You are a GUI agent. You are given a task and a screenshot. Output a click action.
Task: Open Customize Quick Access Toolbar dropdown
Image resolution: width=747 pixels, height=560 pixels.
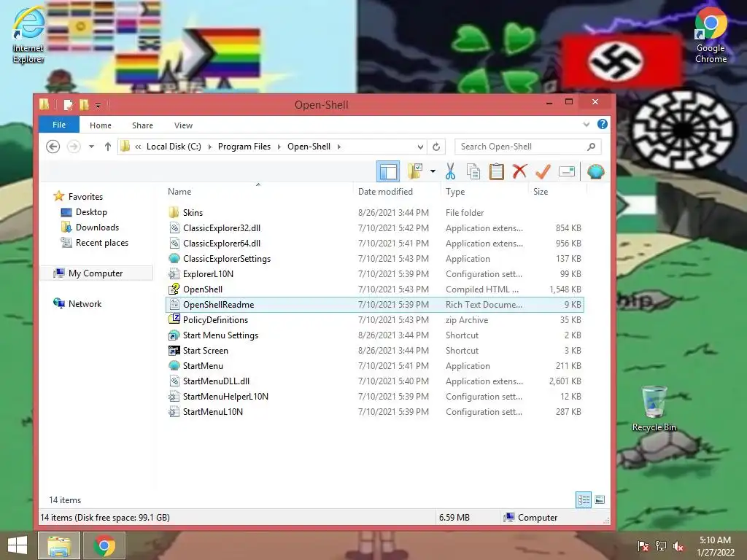(98, 105)
